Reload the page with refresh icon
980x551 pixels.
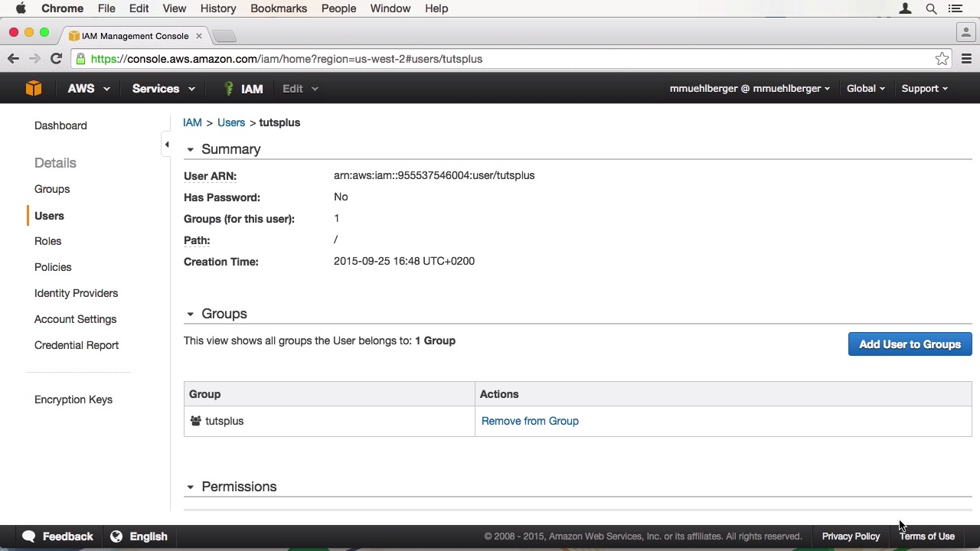click(x=56, y=58)
